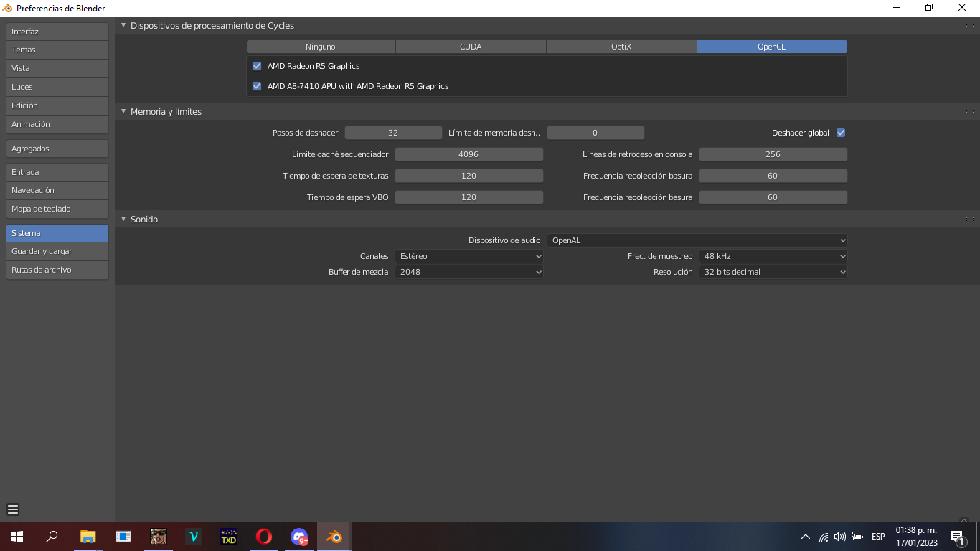Image resolution: width=980 pixels, height=551 pixels.
Task: Click the Tiempo de espera VBO field
Action: click(469, 197)
